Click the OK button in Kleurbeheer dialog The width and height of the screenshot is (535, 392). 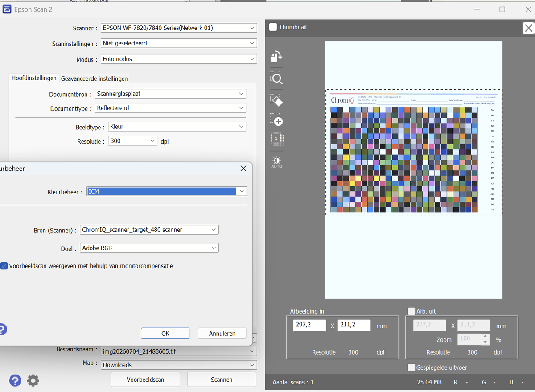(165, 334)
